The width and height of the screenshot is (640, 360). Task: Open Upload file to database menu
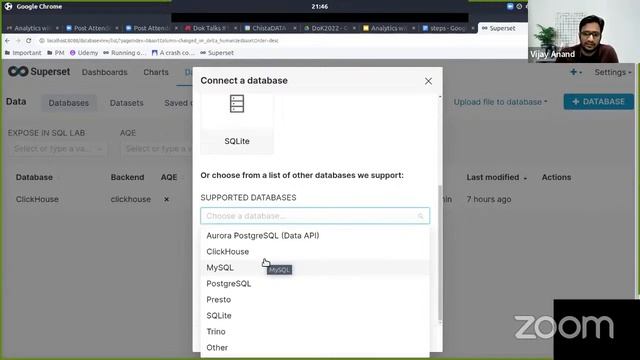pos(500,102)
